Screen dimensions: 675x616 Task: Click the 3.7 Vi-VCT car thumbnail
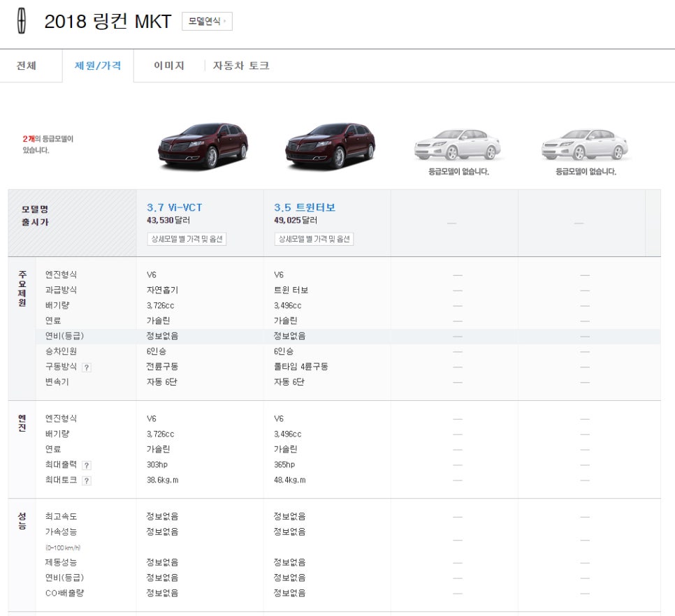tap(203, 145)
